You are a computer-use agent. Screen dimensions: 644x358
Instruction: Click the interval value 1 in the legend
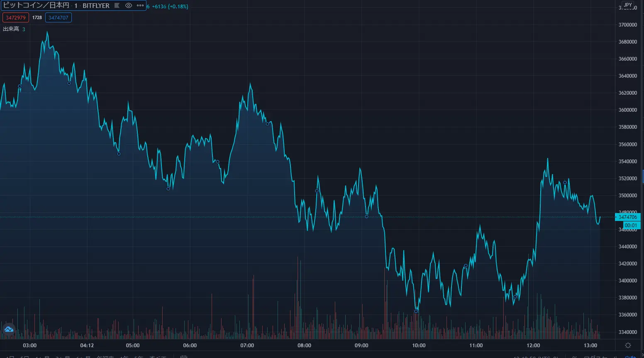pyautogui.click(x=76, y=6)
